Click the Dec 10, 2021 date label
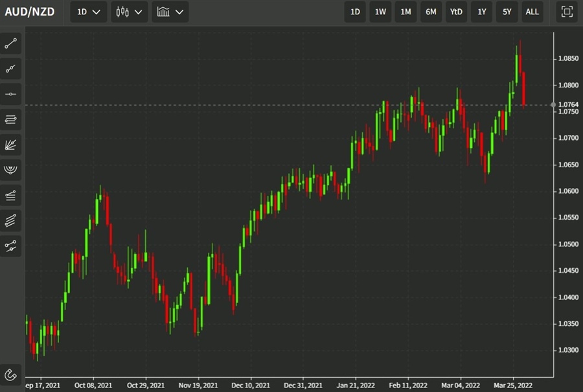 pyautogui.click(x=251, y=386)
